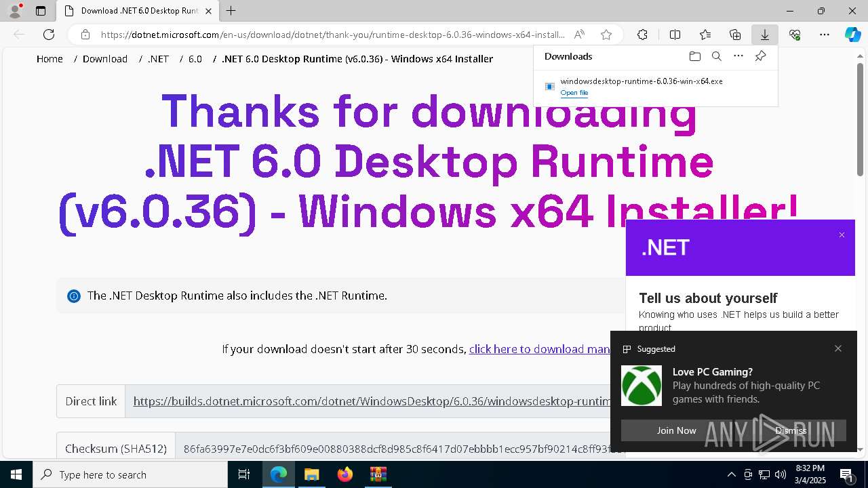Open more options in Downloads panel
This screenshot has width=868, height=488.
738,56
